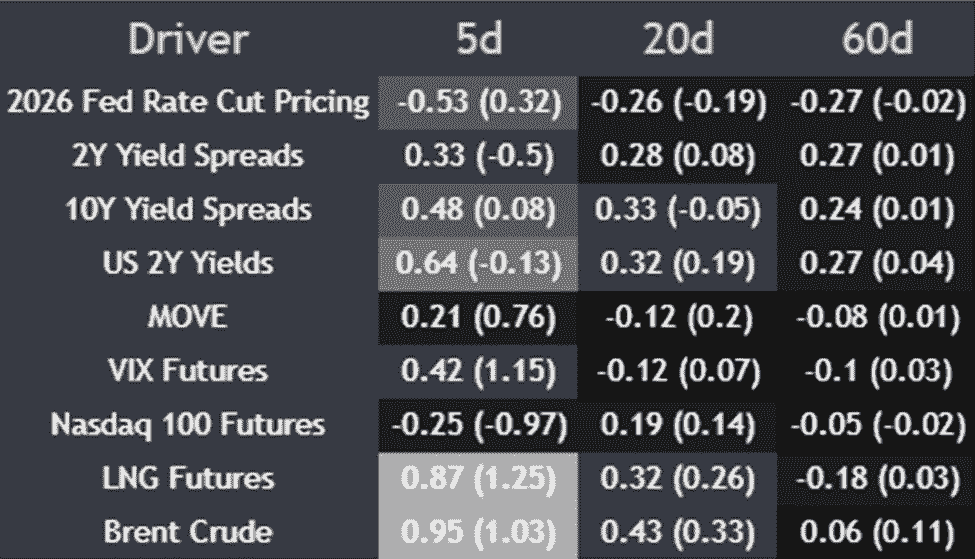Select the MOVE driver label

(188, 316)
